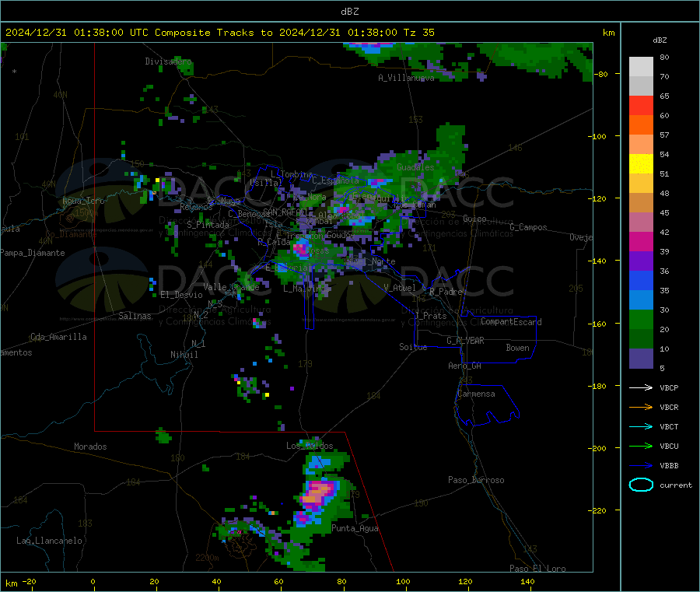This screenshot has width=700, height=592.
Task: Click the V_Atuel place label
Action: 400,288
